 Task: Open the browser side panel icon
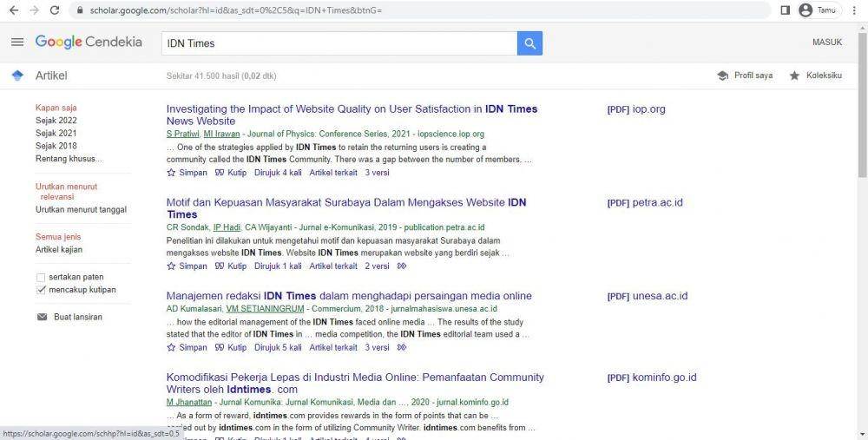785,10
